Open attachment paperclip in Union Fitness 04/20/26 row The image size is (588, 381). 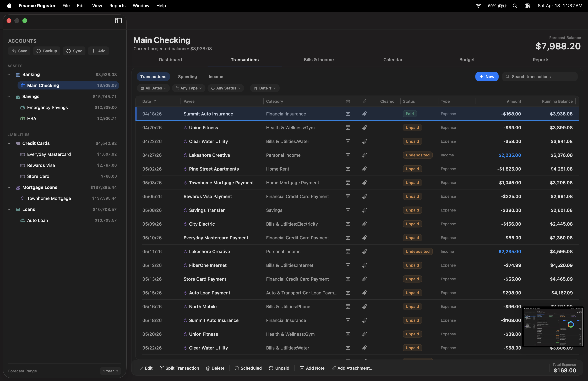[x=364, y=128]
